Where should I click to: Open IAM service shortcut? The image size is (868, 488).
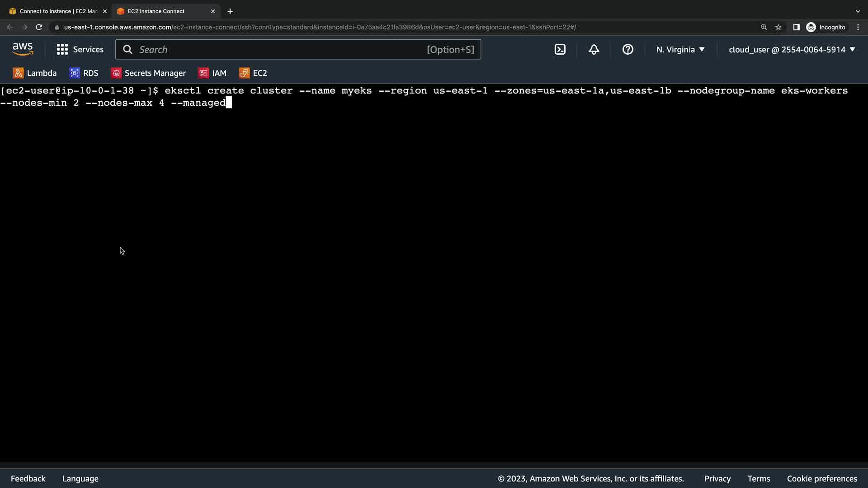[212, 73]
